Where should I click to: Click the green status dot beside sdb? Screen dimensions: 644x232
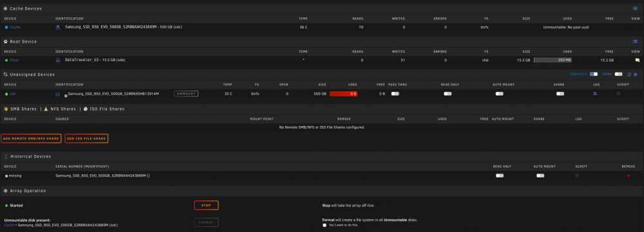pyautogui.click(x=6, y=94)
